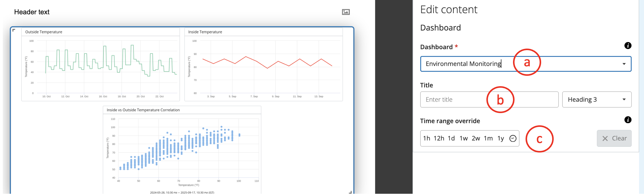Click the Outside Temperature chart
644x195 pixels.
(x=101, y=64)
